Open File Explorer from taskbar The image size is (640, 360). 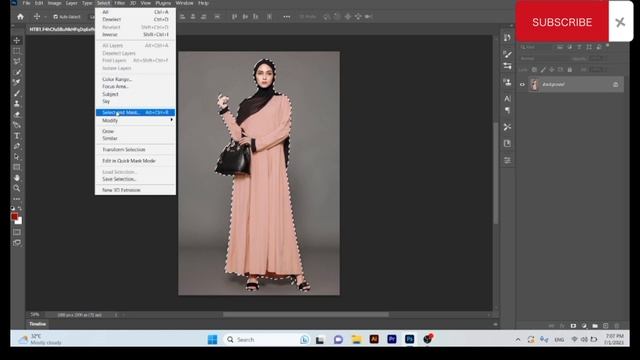pyautogui.click(x=356, y=339)
